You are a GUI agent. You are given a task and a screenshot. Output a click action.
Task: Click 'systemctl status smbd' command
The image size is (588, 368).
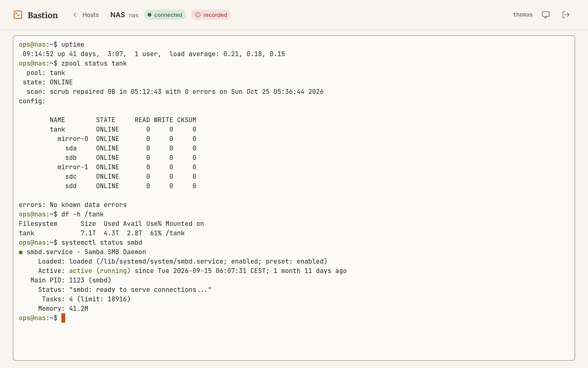(x=102, y=242)
